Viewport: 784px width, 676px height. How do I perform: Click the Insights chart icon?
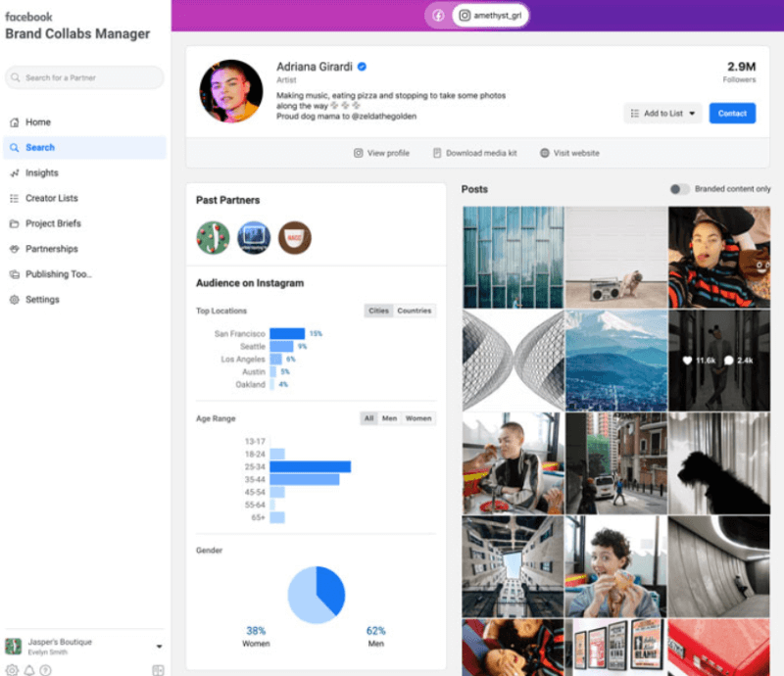click(x=15, y=173)
